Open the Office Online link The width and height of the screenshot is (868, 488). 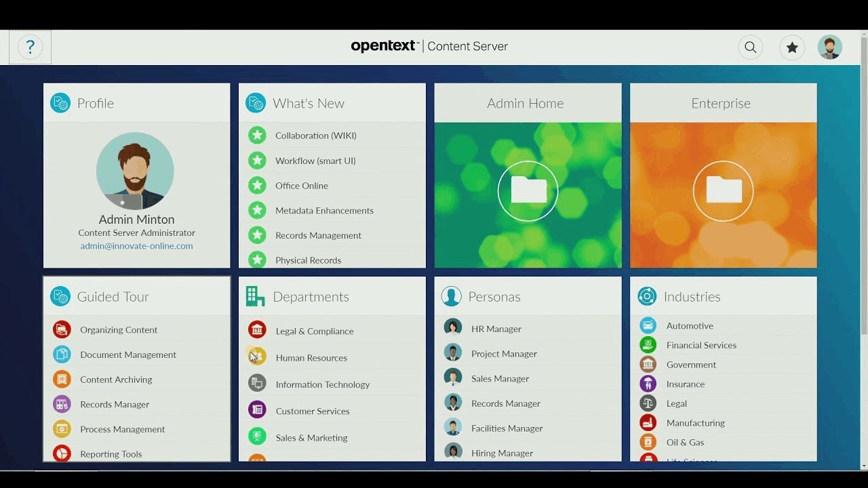pos(302,186)
